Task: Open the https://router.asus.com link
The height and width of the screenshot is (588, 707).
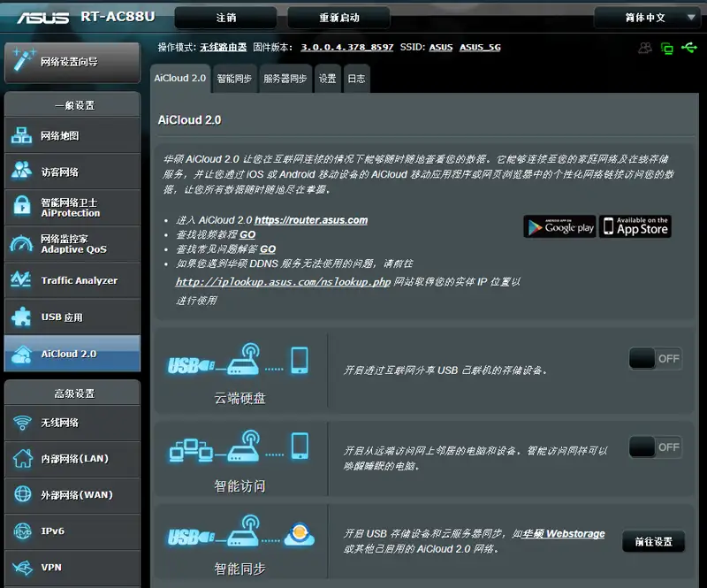Action: coord(311,220)
